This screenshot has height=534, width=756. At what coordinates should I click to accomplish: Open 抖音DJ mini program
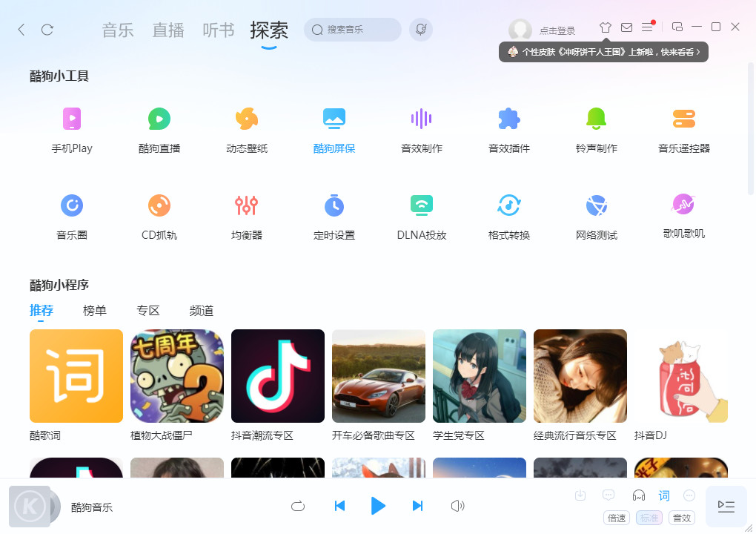(681, 376)
